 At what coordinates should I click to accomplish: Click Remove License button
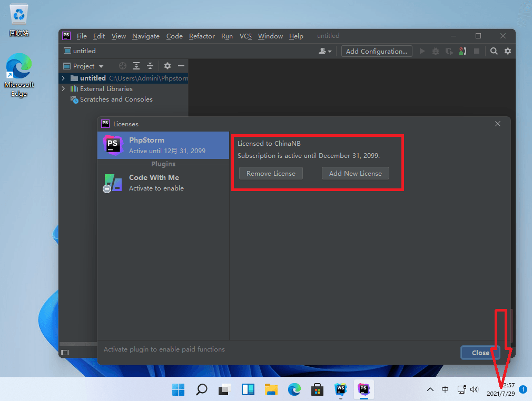click(271, 173)
